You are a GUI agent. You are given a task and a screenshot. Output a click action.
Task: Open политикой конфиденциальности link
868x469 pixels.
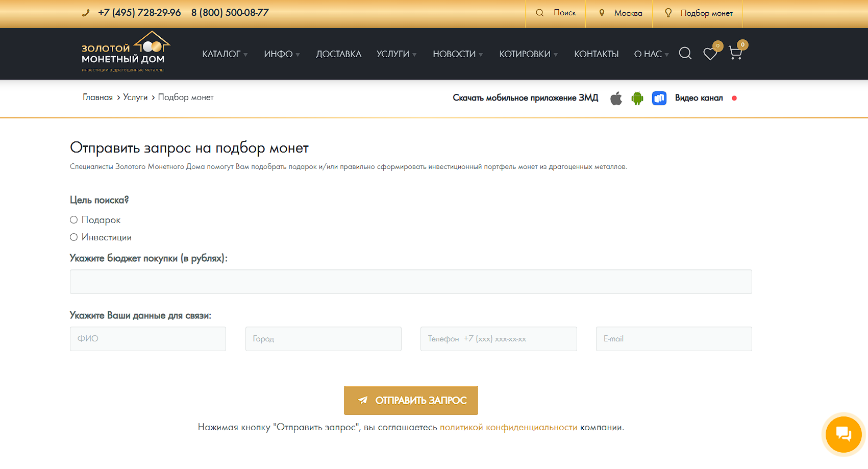(508, 427)
